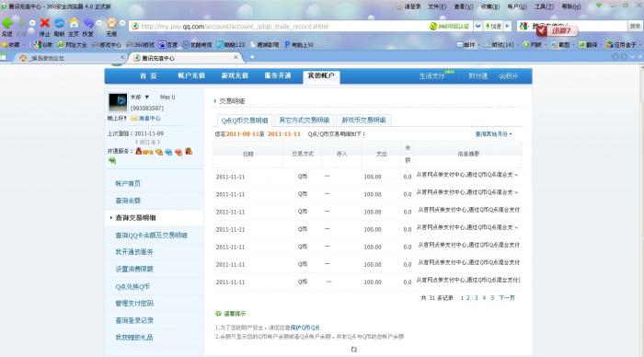
Task: Click the 360 trusted certification badge
Action: coord(449,27)
